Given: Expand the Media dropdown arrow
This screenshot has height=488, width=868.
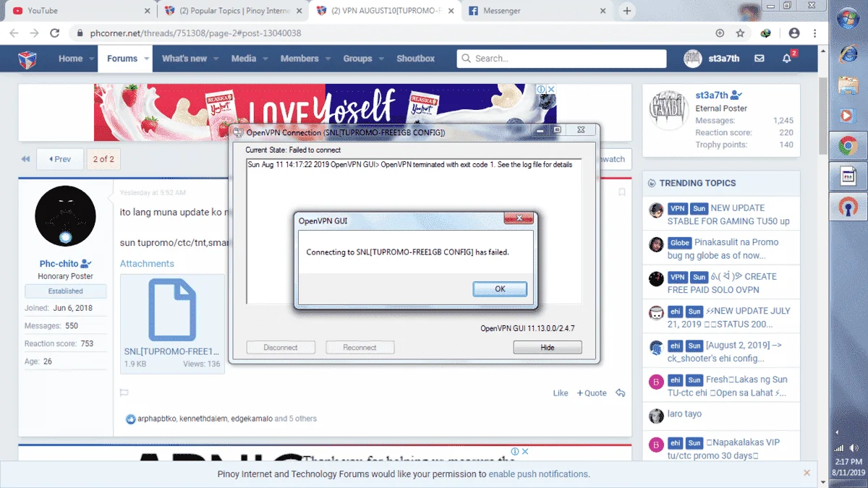Looking at the screenshot, I should pos(265,59).
